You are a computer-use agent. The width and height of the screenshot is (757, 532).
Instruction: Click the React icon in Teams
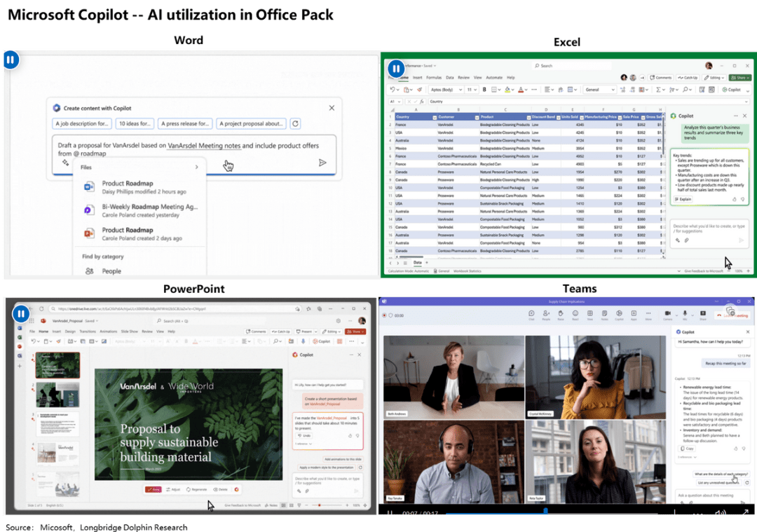point(575,315)
